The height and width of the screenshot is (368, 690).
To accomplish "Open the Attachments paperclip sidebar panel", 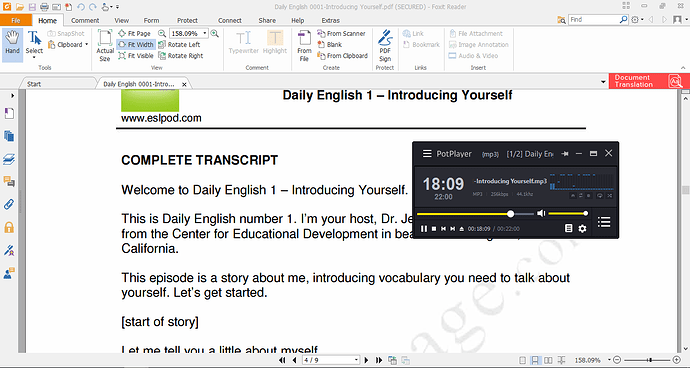I will point(9,204).
